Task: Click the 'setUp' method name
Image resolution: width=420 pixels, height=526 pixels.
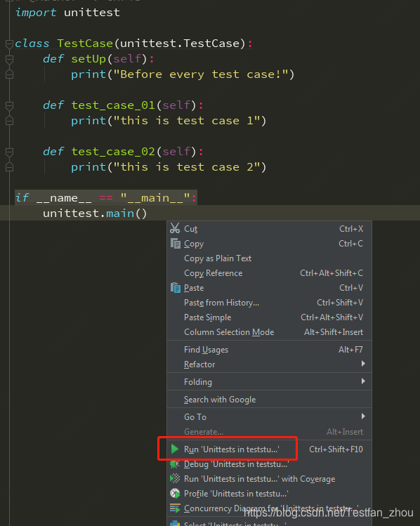Action: coord(88,59)
